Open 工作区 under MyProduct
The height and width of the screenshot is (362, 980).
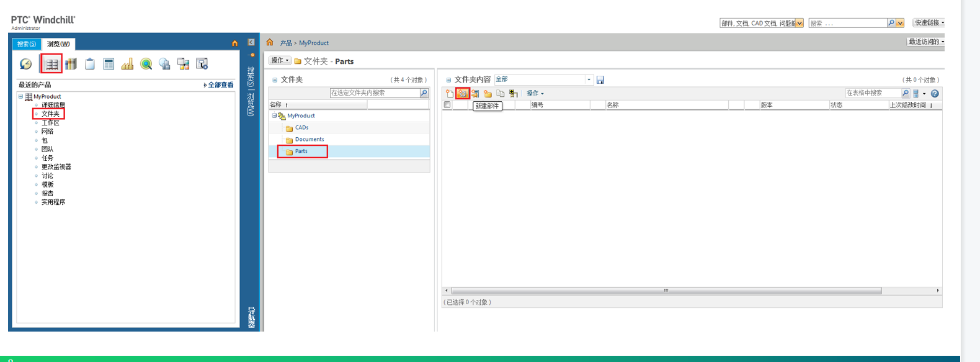pyautogui.click(x=50, y=122)
